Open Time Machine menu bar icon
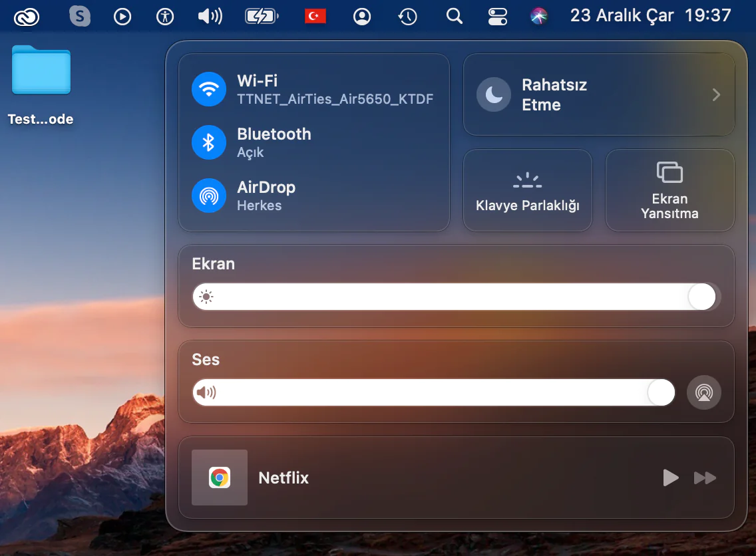This screenshot has width=756, height=556. [x=407, y=16]
